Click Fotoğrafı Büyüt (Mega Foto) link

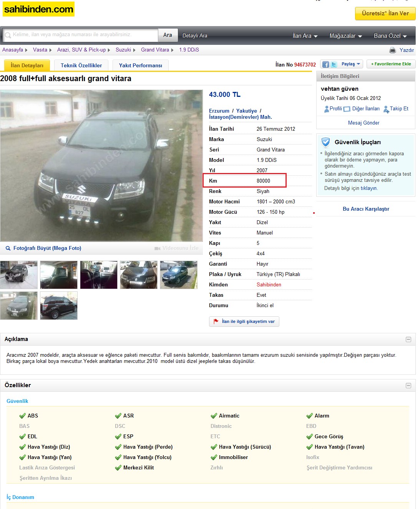(47, 248)
